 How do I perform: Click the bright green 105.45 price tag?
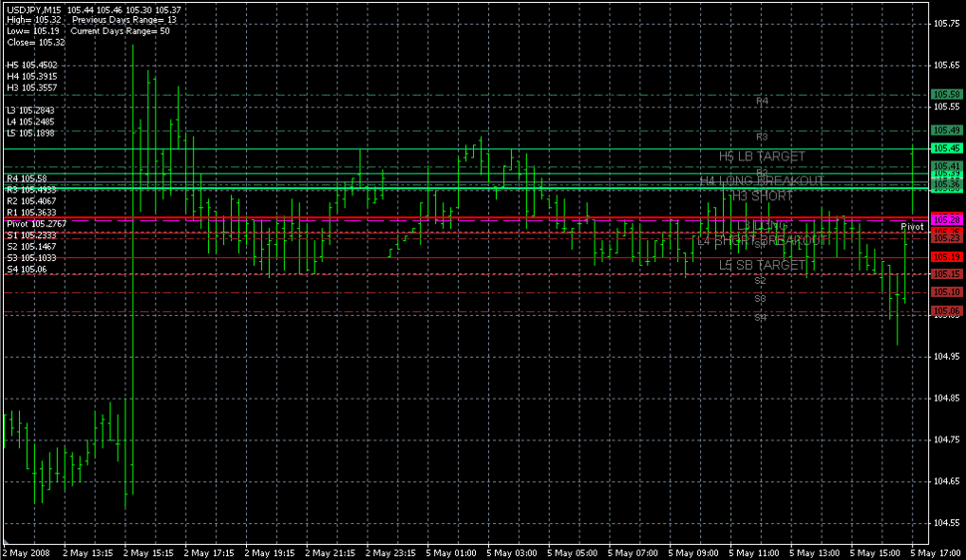[x=947, y=148]
